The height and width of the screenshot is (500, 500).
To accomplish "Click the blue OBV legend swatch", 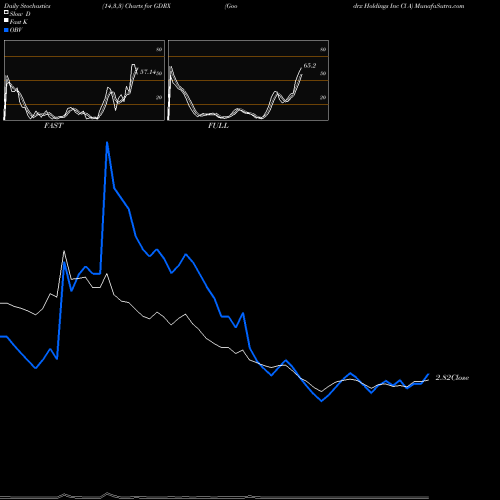I will click(x=6, y=30).
